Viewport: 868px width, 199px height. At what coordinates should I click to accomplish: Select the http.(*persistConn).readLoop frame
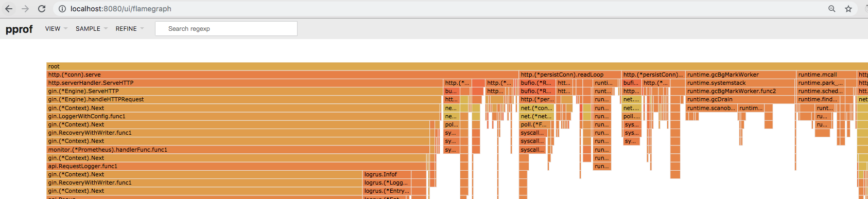tap(570, 75)
